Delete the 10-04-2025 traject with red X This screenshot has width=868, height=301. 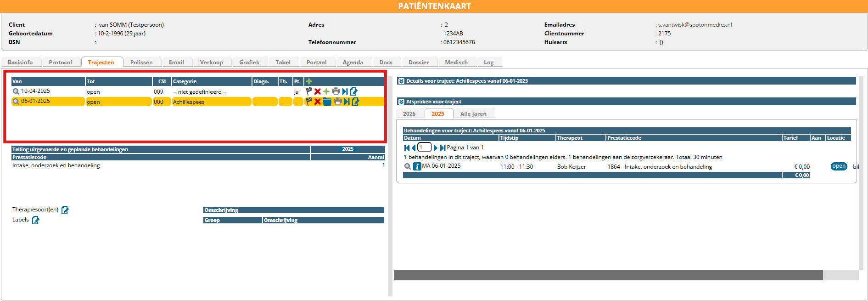[x=318, y=91]
